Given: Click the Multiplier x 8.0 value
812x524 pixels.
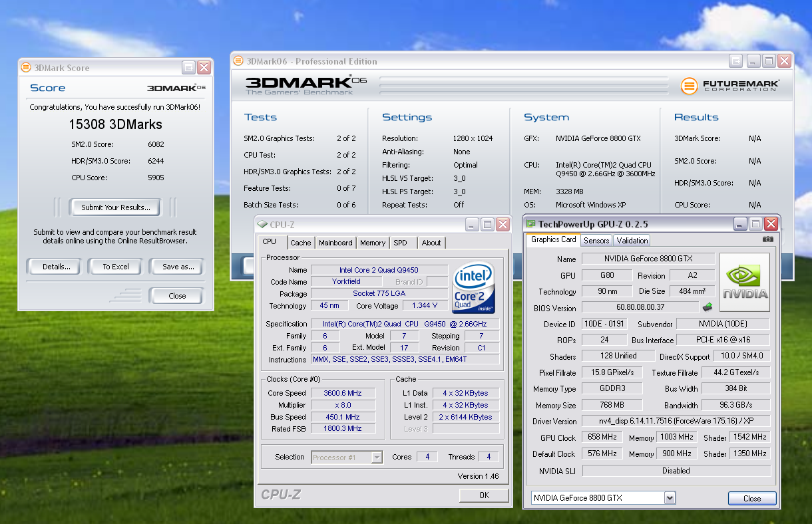Looking at the screenshot, I should tap(343, 405).
